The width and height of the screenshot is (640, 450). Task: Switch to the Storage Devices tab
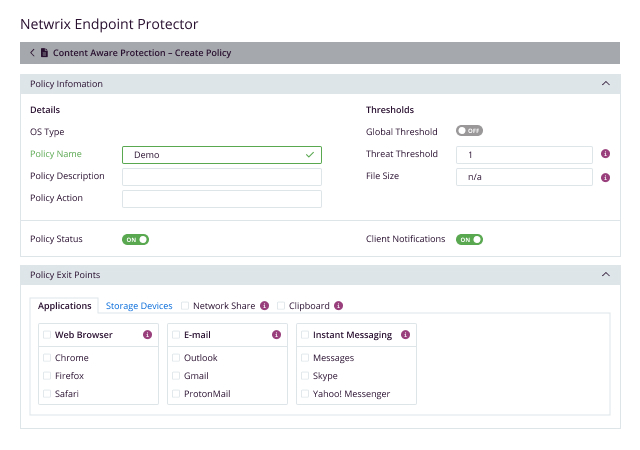click(139, 306)
